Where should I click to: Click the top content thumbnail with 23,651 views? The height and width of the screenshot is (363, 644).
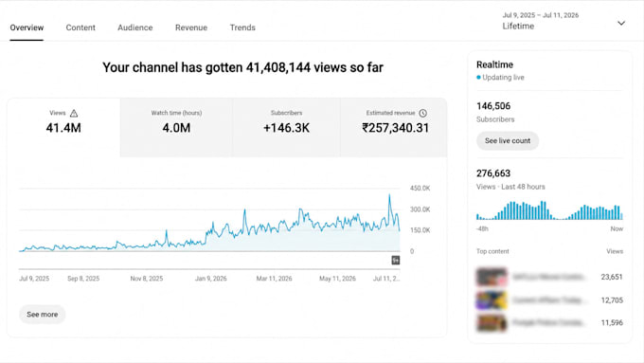point(492,277)
